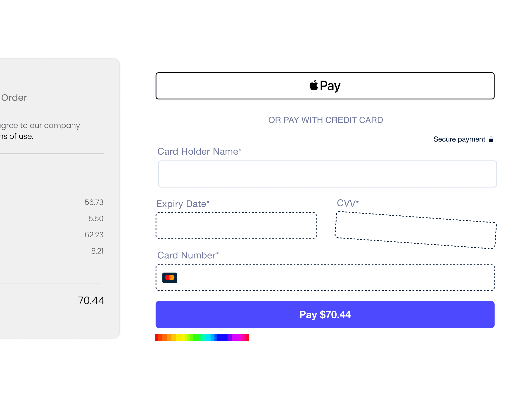Click the rainbow color strip

pyautogui.click(x=202, y=337)
